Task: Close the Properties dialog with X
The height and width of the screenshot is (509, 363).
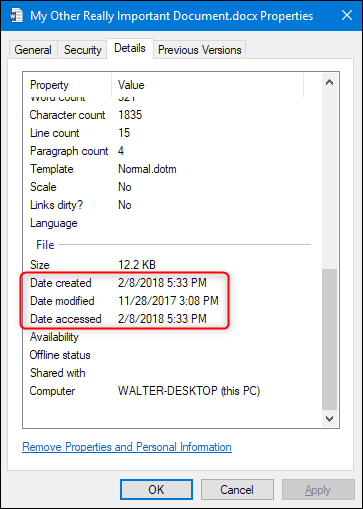Action: point(347,15)
